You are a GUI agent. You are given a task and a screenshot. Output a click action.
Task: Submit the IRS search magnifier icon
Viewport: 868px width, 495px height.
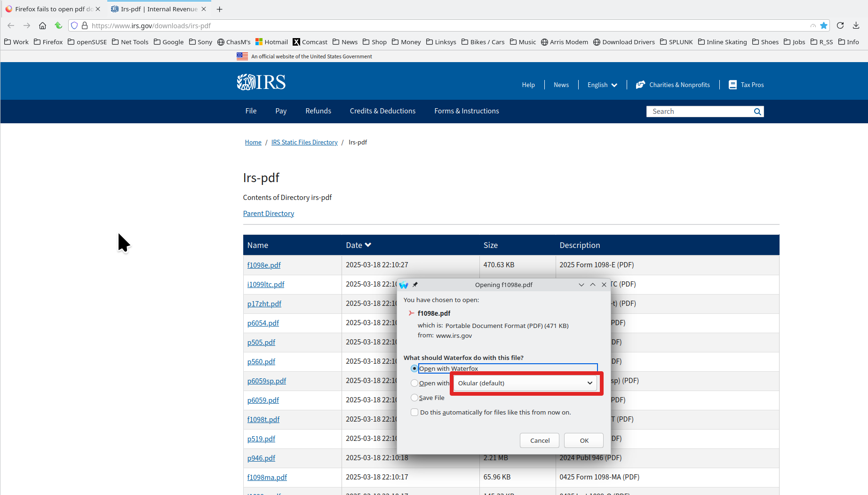coord(757,112)
